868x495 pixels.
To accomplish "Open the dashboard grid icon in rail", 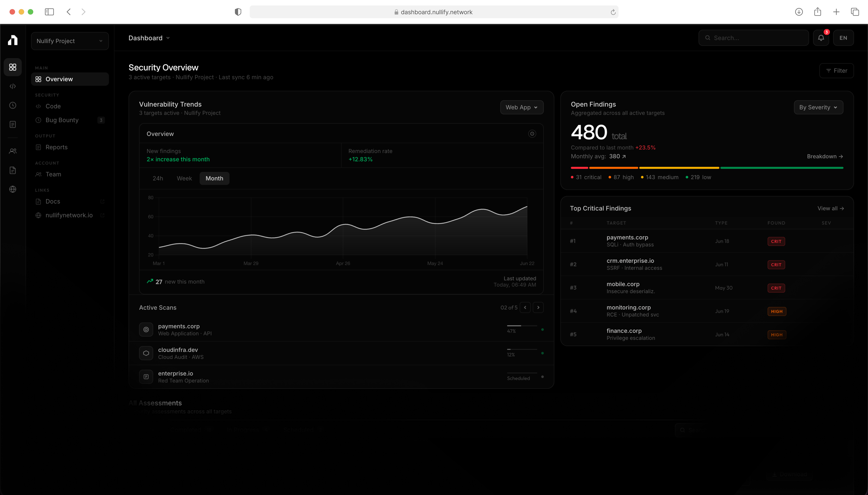I will (x=13, y=67).
